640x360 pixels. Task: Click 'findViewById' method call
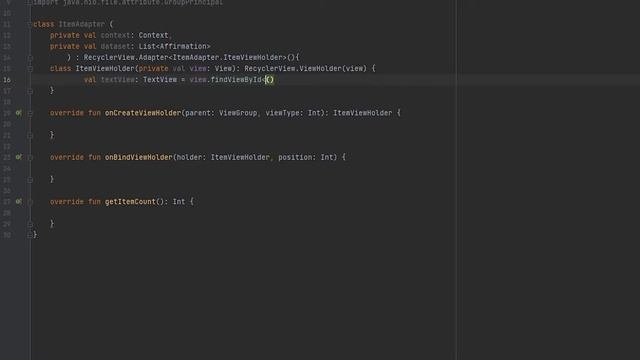pos(236,80)
